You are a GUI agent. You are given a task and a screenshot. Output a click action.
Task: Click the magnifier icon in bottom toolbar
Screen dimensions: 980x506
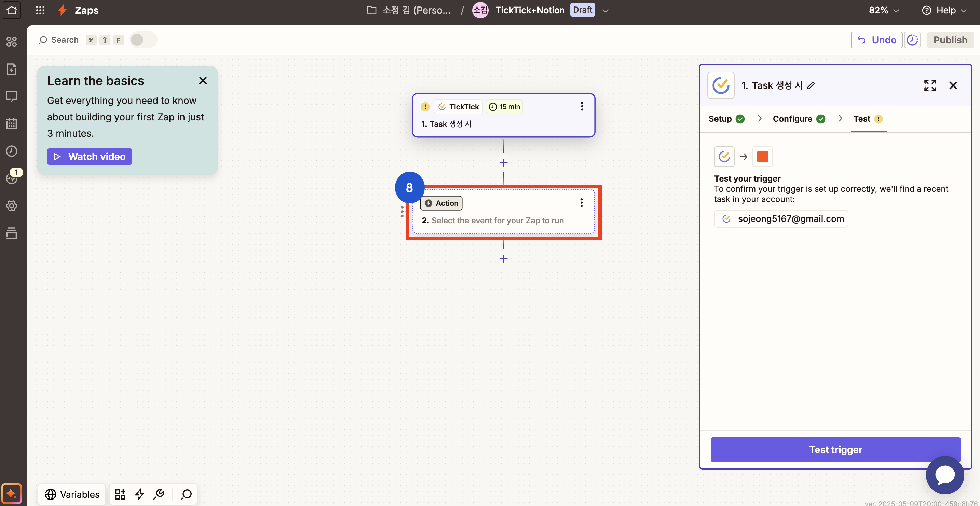pos(187,494)
